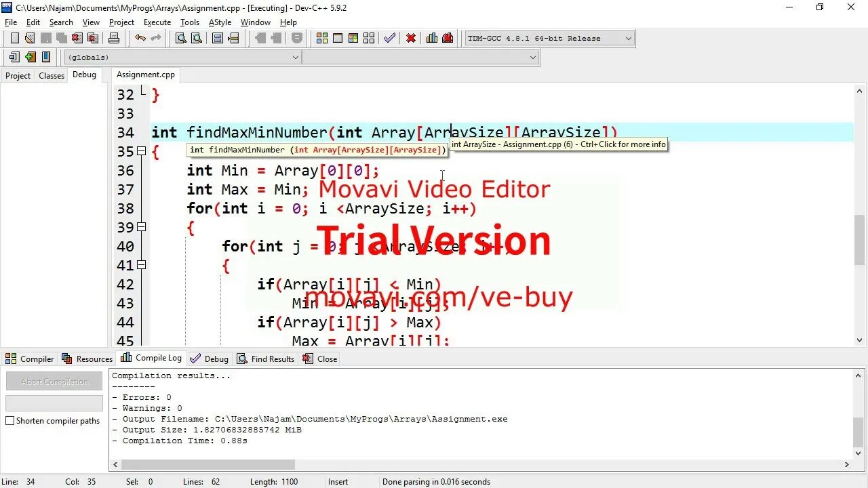Click the Goto Function toolbar icon
868x488 pixels.
(218, 38)
